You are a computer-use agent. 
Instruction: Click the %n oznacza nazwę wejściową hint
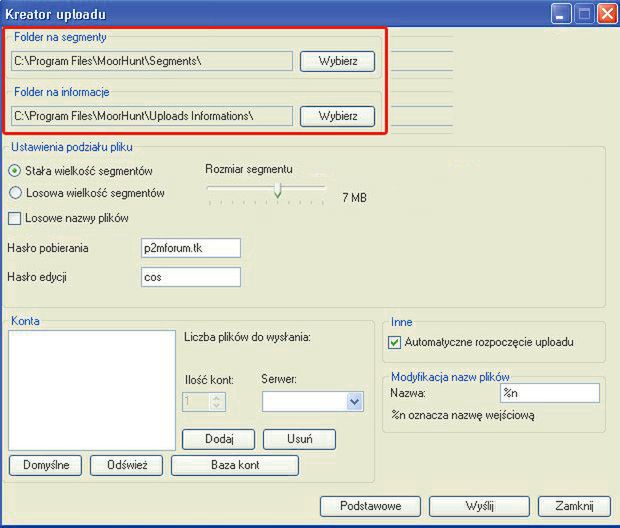point(463,415)
